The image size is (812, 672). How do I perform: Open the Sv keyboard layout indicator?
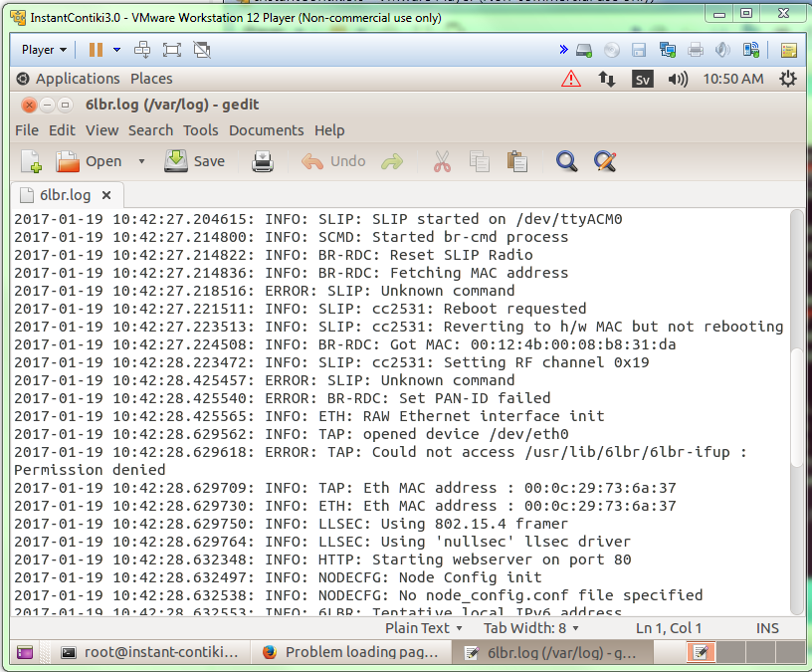point(643,80)
